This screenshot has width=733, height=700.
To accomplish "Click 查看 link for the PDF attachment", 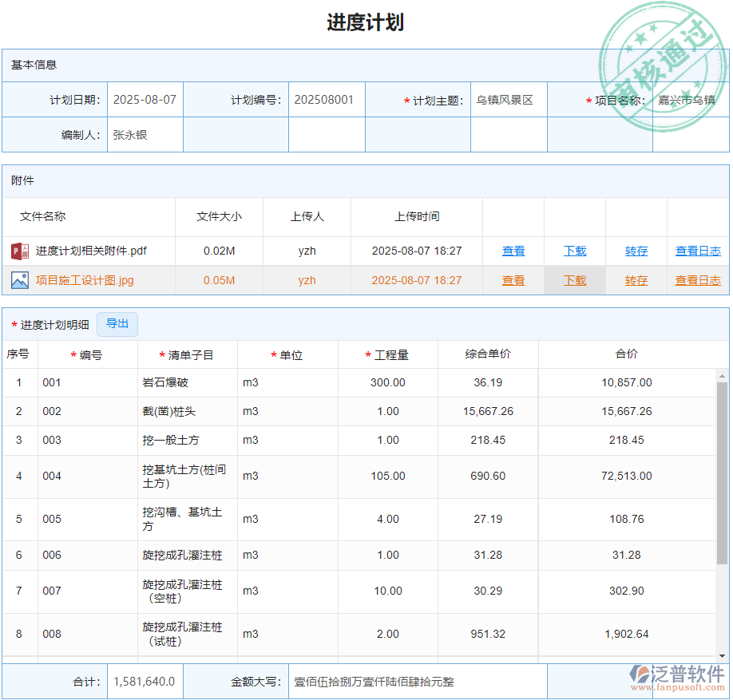I will 513,251.
